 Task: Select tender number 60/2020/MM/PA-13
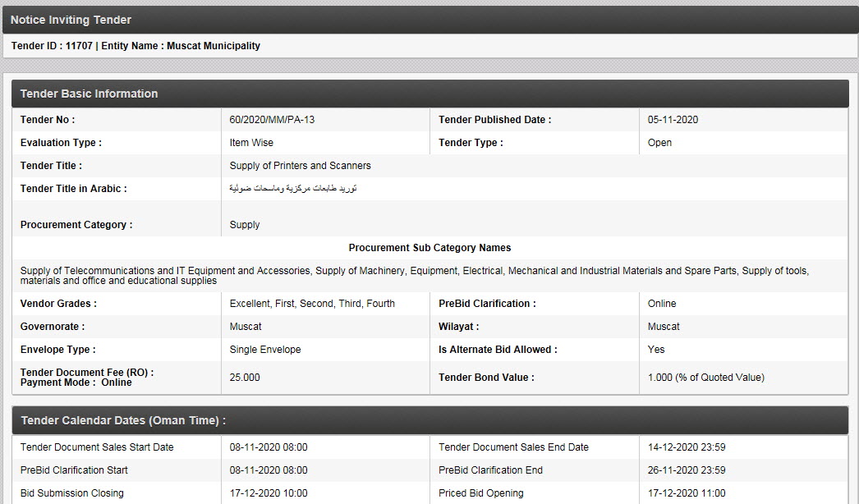(x=272, y=120)
